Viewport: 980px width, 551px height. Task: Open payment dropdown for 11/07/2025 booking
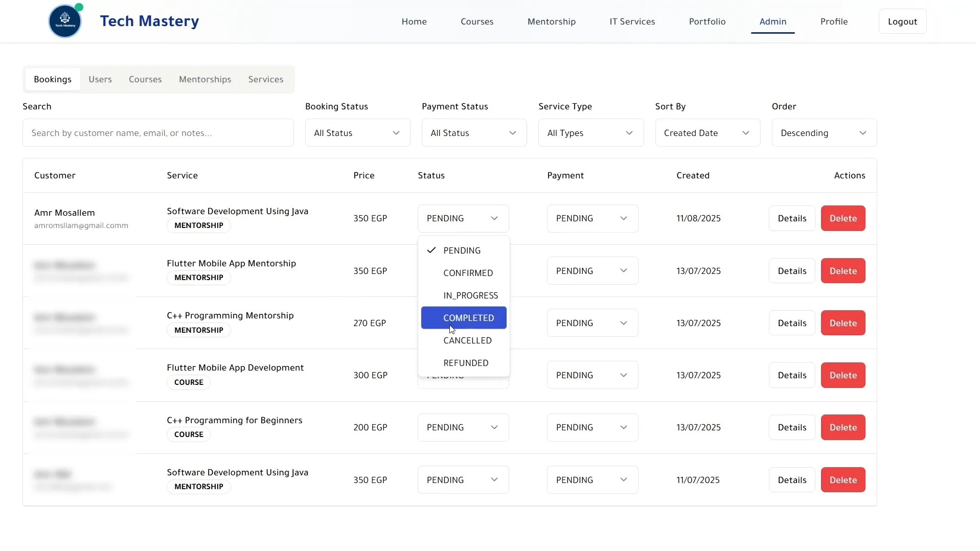pyautogui.click(x=592, y=480)
